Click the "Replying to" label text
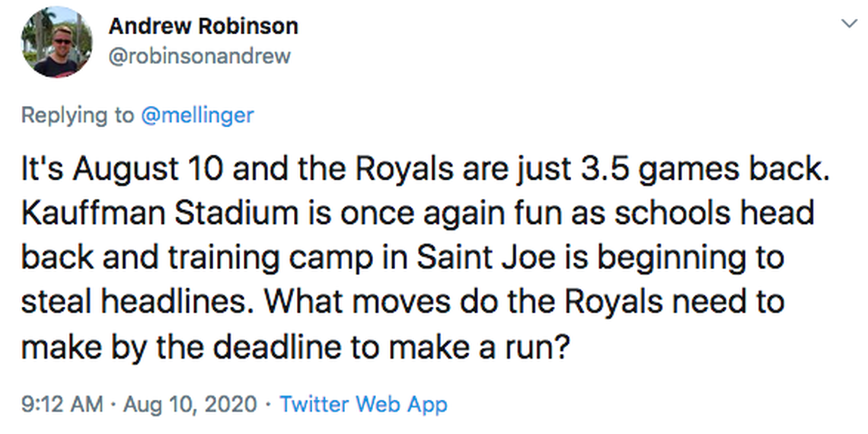The width and height of the screenshot is (868, 434). [x=77, y=115]
